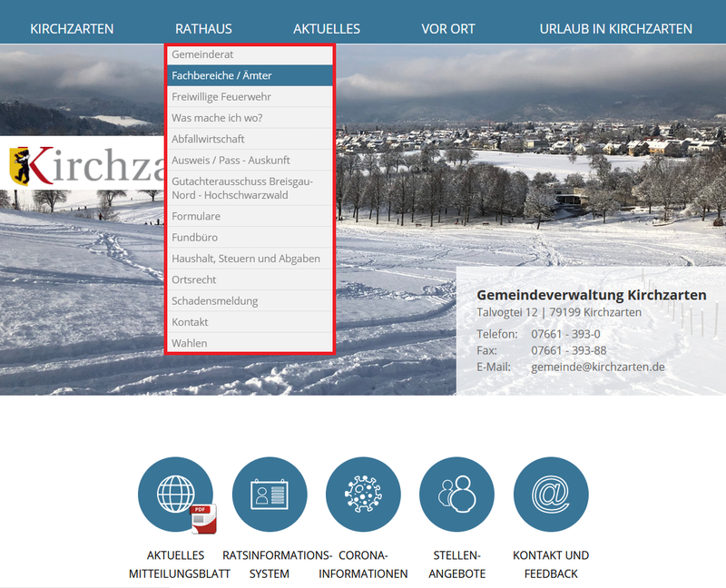Open the Stellenangebote people icon

pos(456,495)
